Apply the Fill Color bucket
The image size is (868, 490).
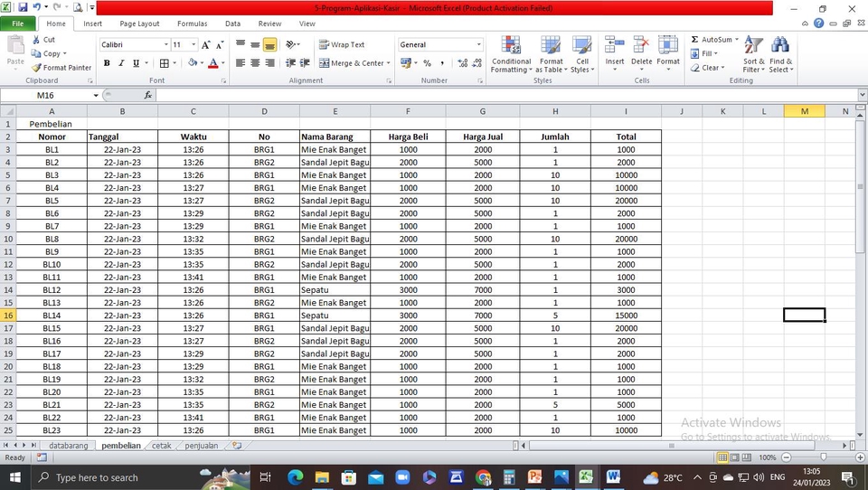click(x=193, y=63)
